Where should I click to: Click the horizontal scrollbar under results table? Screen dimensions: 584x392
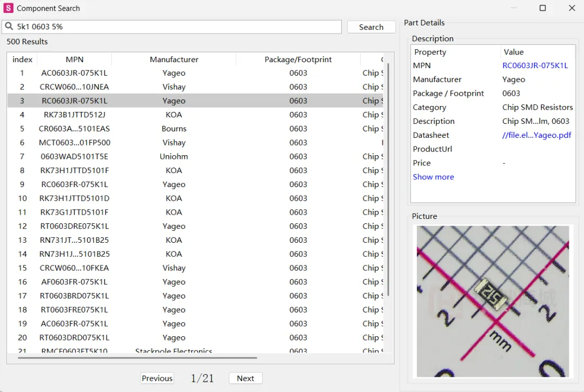coord(137,358)
